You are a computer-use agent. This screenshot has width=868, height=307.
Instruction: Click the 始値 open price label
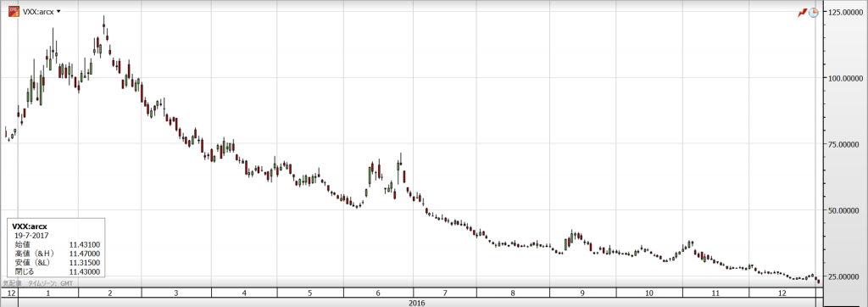coord(23,244)
